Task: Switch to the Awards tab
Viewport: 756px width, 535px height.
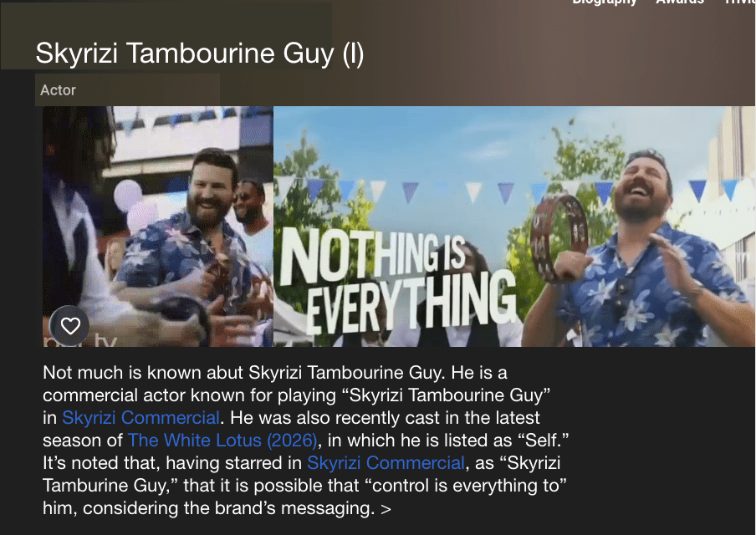Action: [x=680, y=3]
